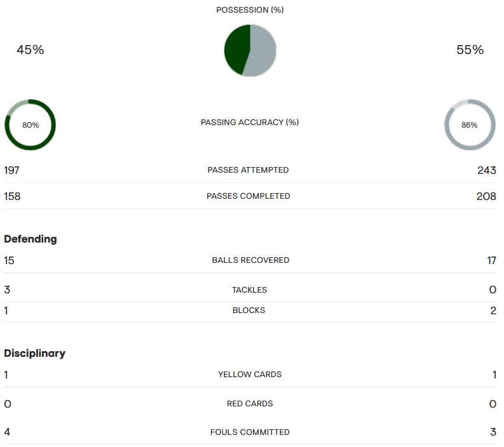The image size is (504, 447).
Task: Click the TACKLES stat label
Action: pyautogui.click(x=249, y=290)
